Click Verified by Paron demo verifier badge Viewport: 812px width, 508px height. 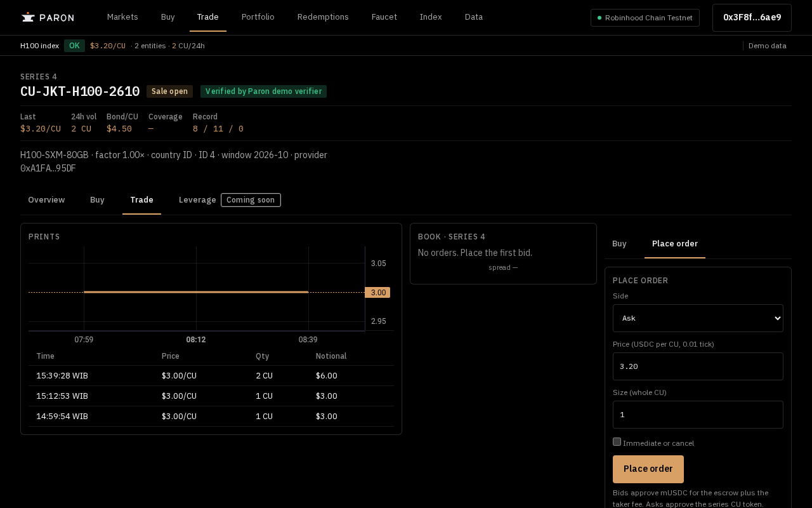[263, 91]
